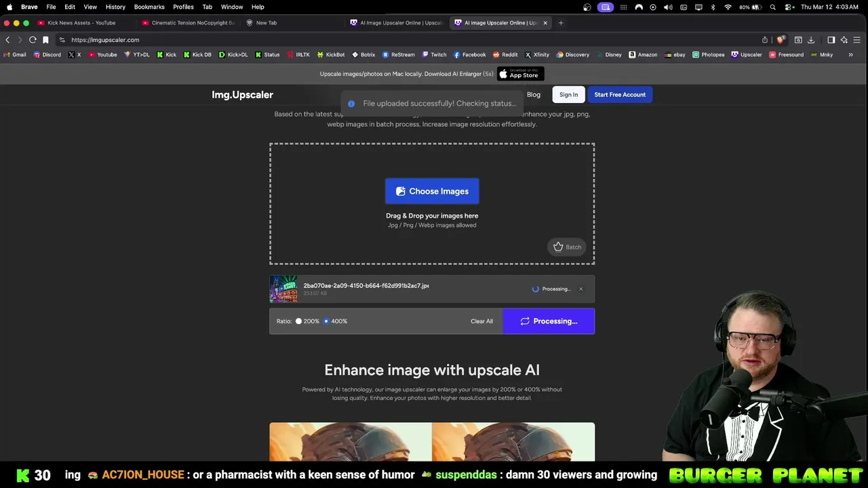Screen dimensions: 868x488
Task: Open the Control Center icon
Action: 788,7
